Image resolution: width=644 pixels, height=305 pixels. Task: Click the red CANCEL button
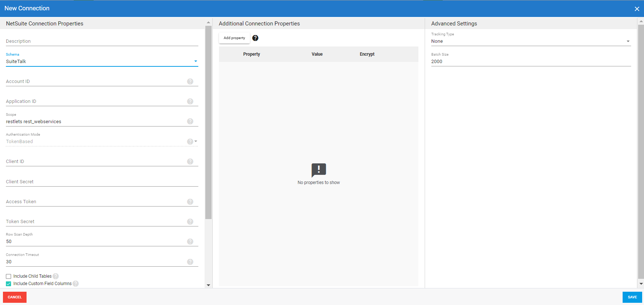pos(15,297)
